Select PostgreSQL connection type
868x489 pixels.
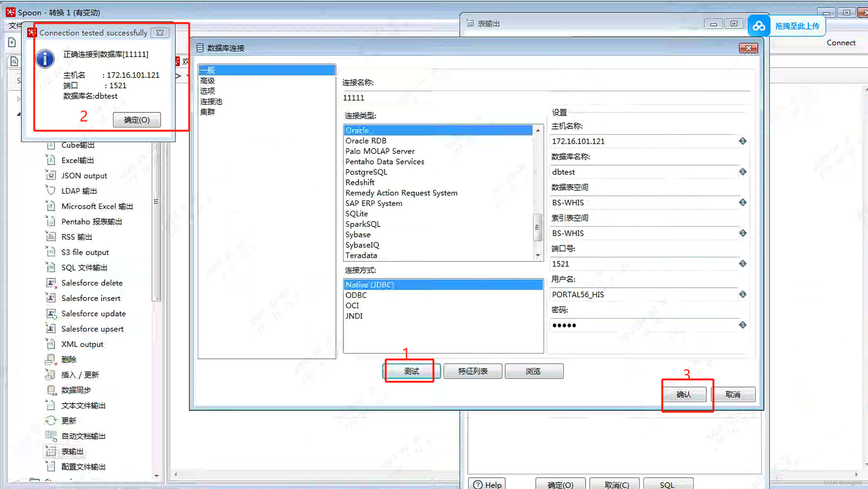pyautogui.click(x=366, y=172)
